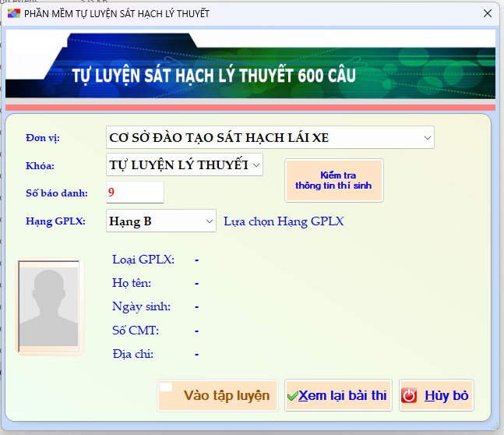Click the Ngày sinh label
Viewport: 504px width, 435px height.
[x=141, y=306]
